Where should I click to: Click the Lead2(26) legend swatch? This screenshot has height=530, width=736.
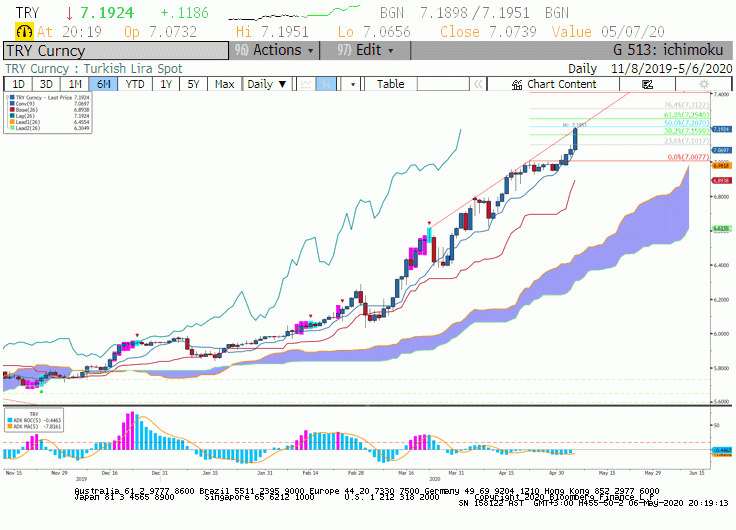[12, 128]
